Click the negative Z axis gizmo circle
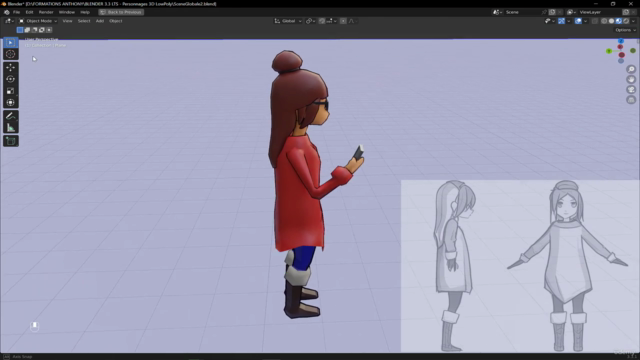The height and width of the screenshot is (360, 640). (x=621, y=61)
